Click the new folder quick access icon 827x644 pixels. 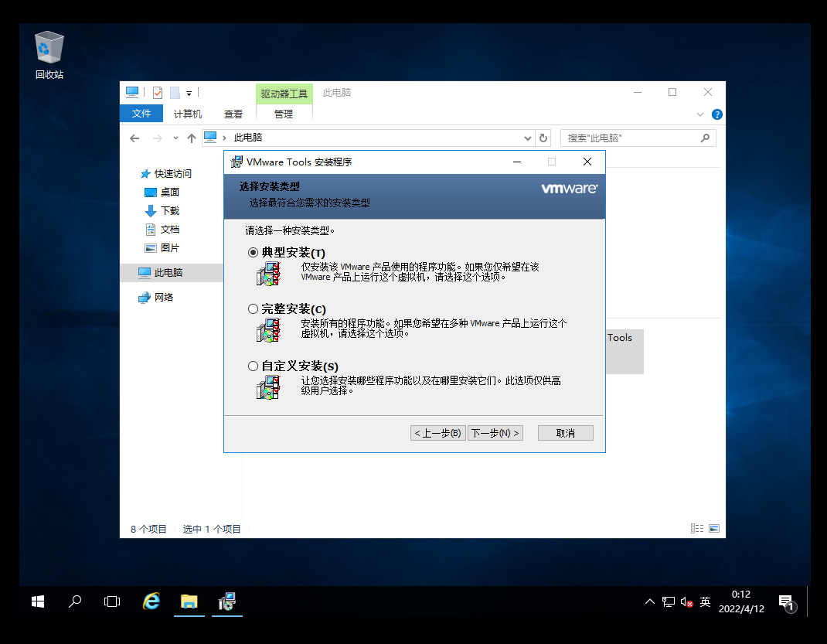click(175, 93)
